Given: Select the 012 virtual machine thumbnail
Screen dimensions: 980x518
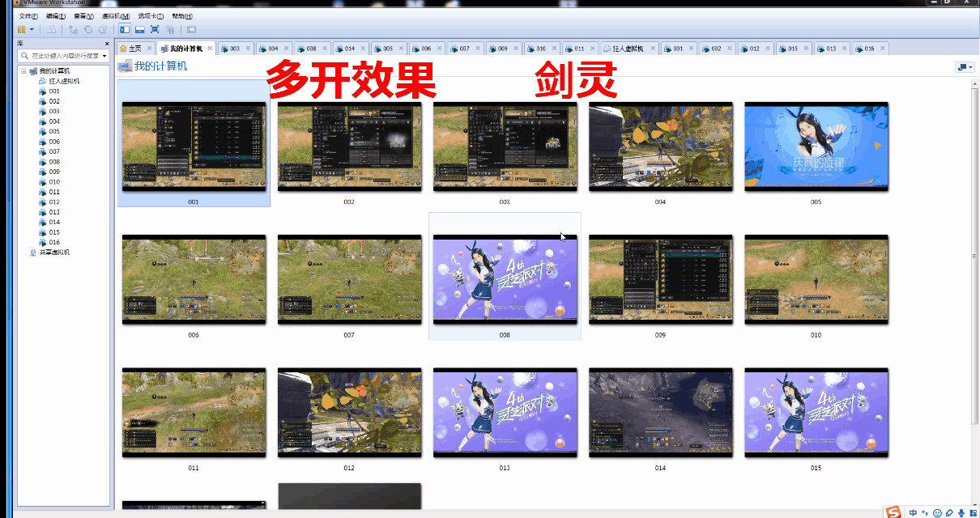Looking at the screenshot, I should click(349, 412).
